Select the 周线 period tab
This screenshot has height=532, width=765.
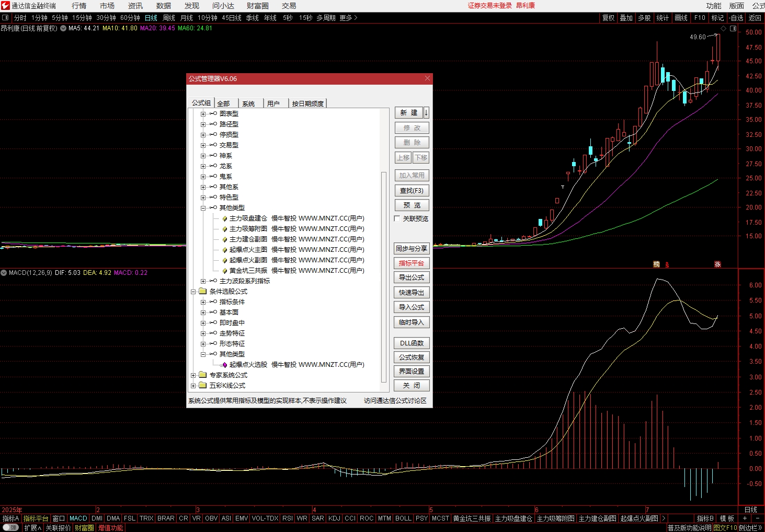pyautogui.click(x=169, y=18)
